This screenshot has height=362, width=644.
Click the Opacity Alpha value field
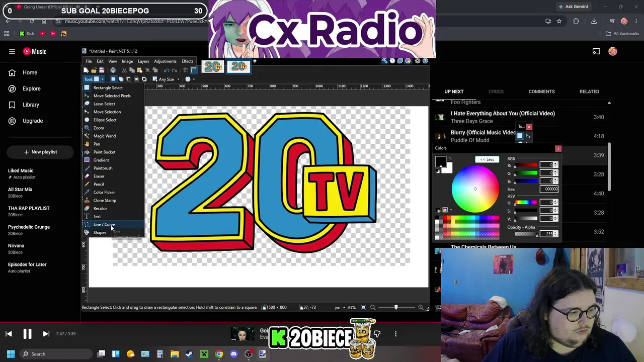point(547,234)
